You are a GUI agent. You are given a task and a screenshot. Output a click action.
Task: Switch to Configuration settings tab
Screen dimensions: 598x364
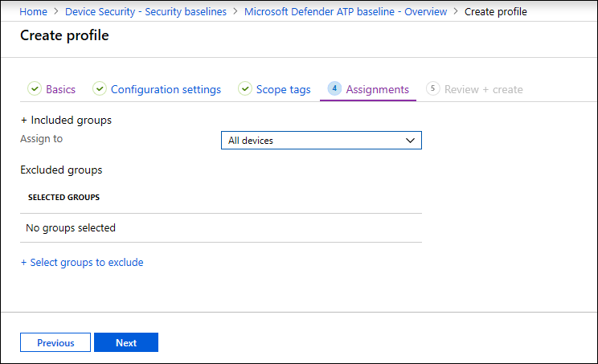(x=166, y=89)
